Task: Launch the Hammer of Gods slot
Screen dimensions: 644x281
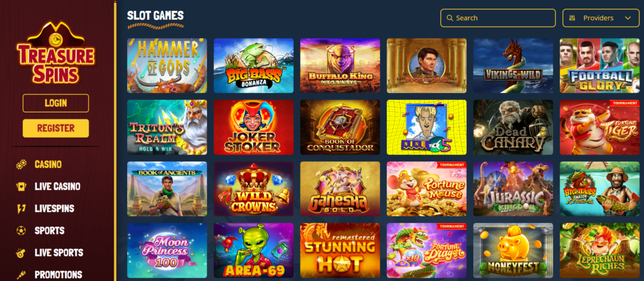Action: (167, 66)
